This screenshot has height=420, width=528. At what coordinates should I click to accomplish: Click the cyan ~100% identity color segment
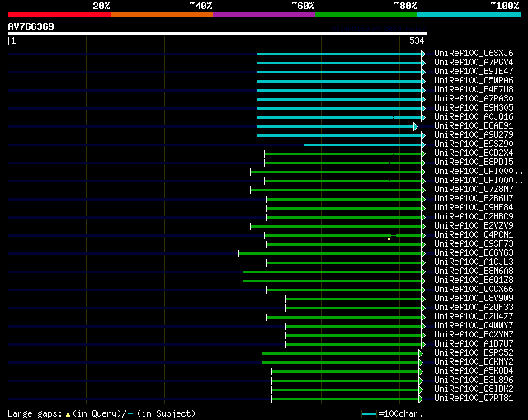469,15
